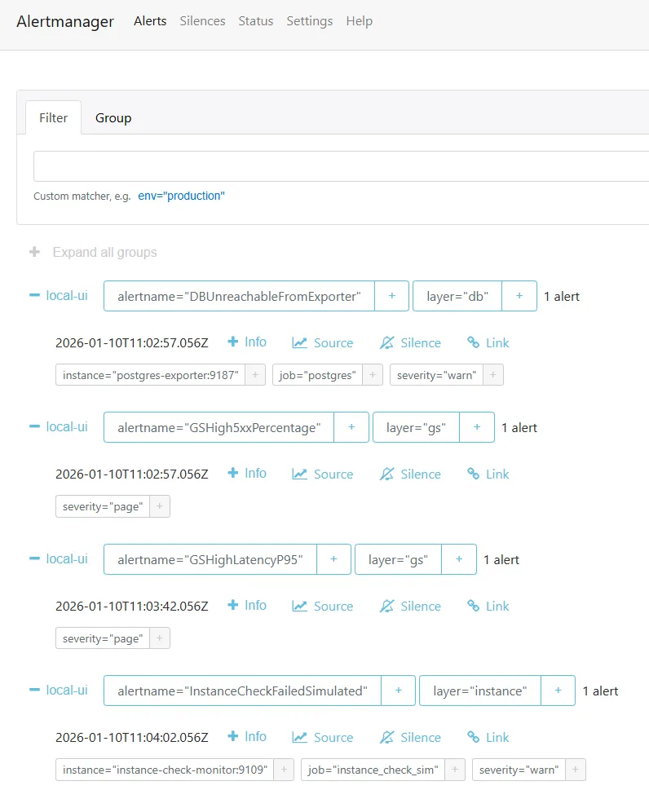649x812 pixels.
Task: Show Info for DBUnreachableFromExporter alert
Action: click(247, 342)
